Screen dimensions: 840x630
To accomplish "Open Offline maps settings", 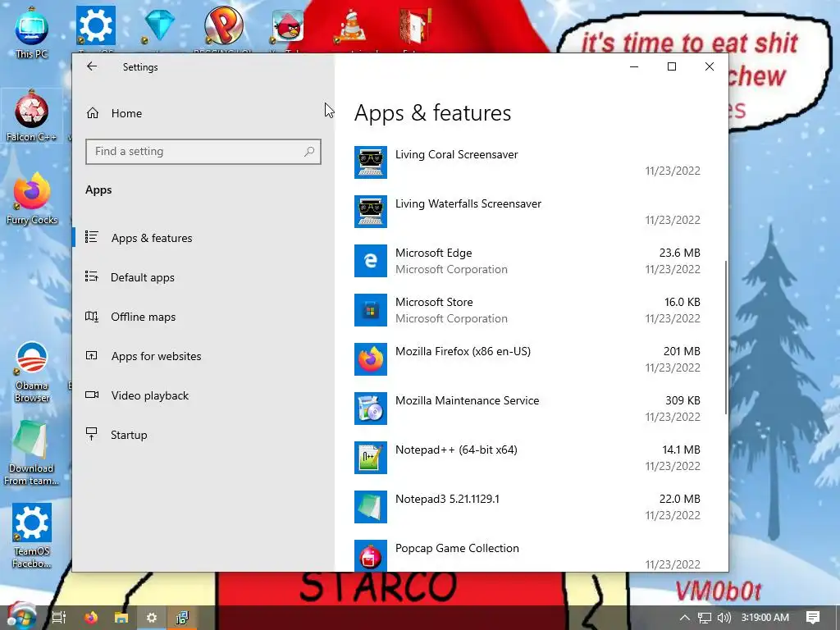I will click(143, 317).
